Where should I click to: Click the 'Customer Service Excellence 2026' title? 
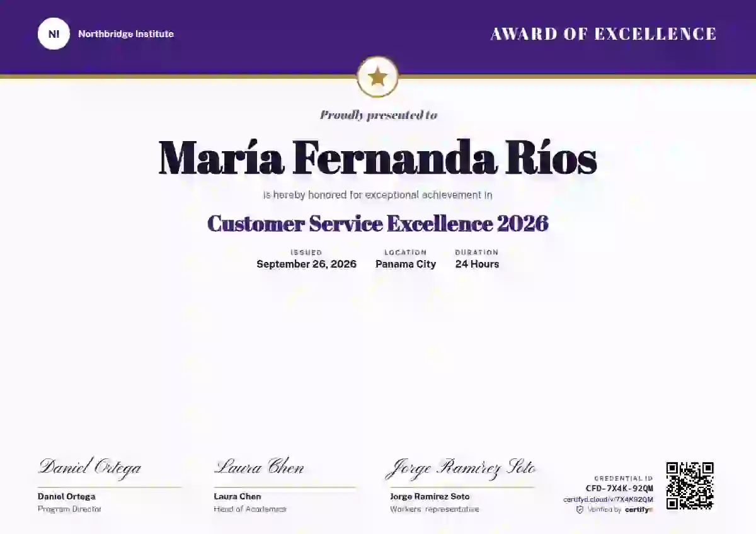pos(378,224)
